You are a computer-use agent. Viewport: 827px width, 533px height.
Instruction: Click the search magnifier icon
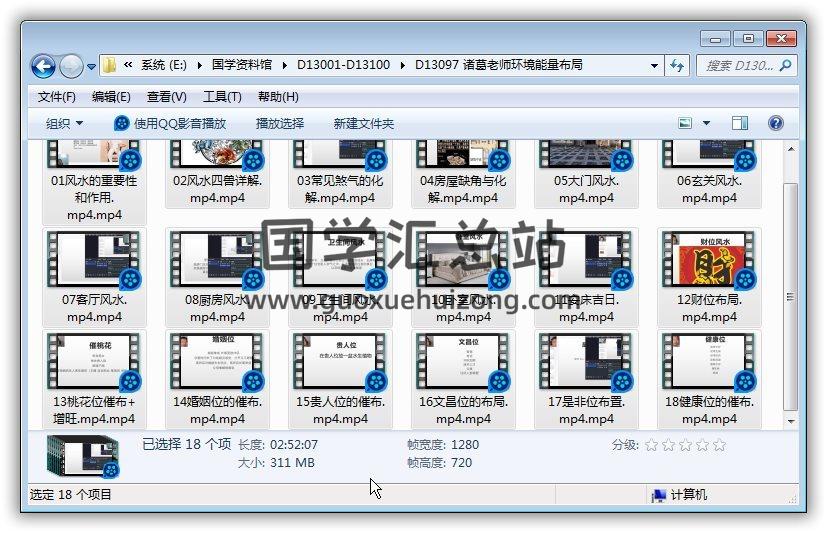[x=785, y=65]
